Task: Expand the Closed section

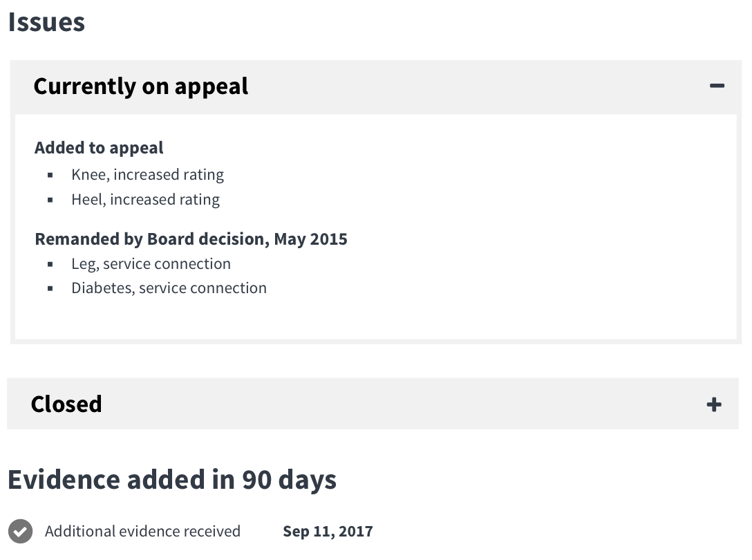Action: 373,404
